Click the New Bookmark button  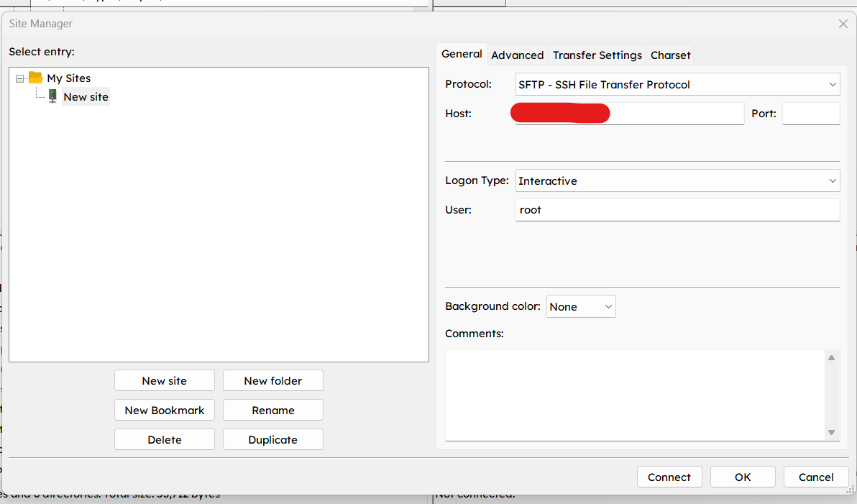tap(164, 410)
